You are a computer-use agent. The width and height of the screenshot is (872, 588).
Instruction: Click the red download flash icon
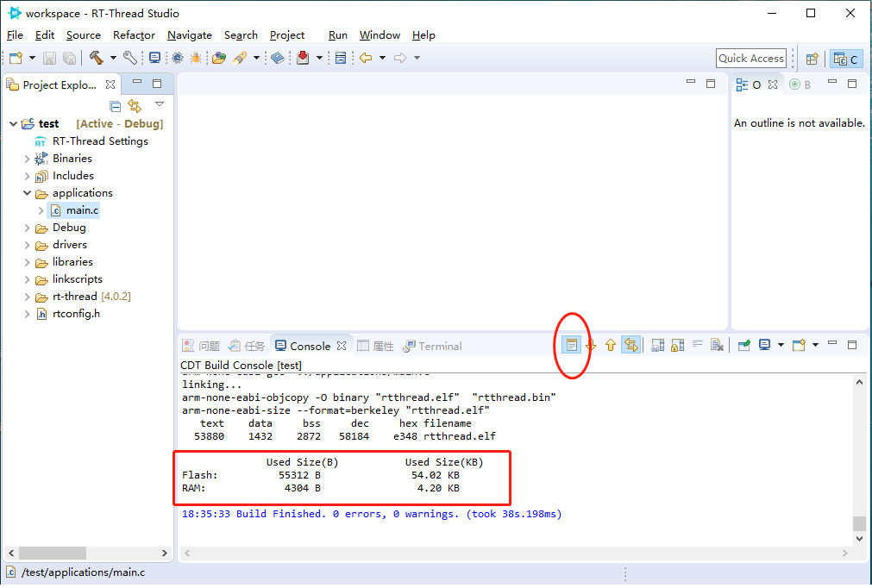(303, 58)
